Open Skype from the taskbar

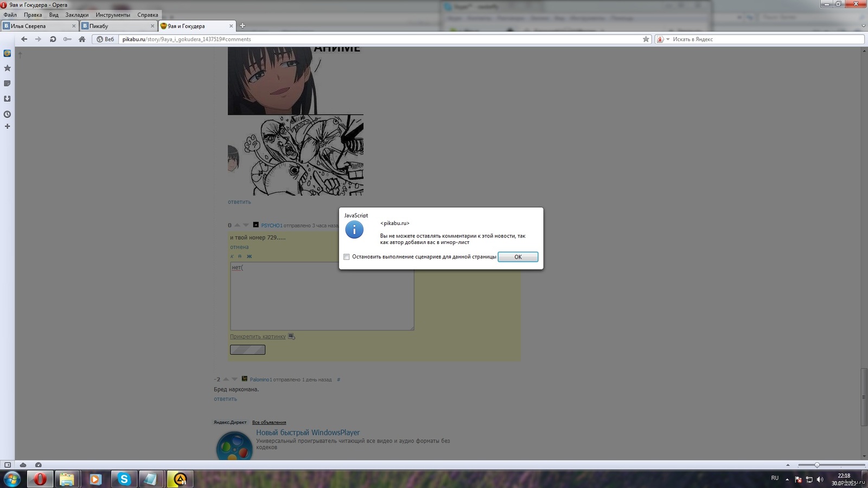124,479
